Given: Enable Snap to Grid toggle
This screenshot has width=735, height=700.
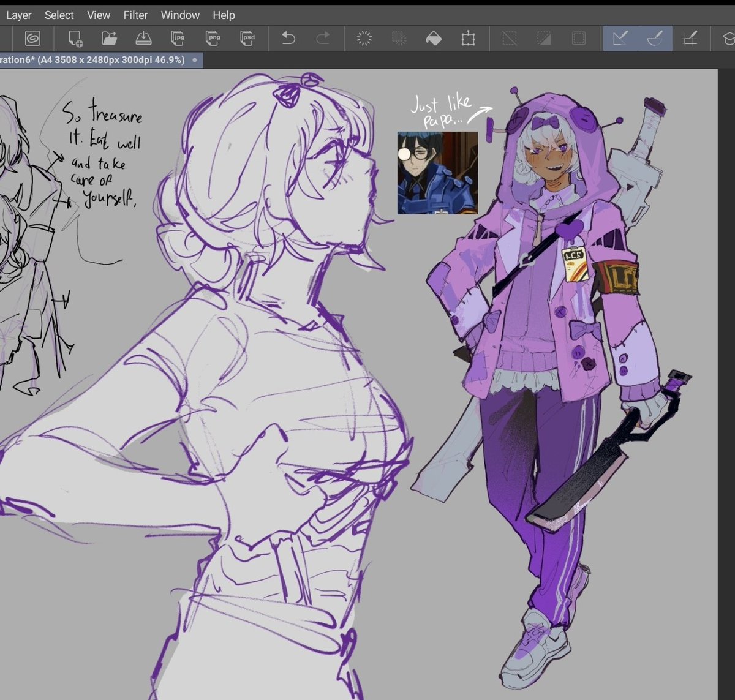Looking at the screenshot, I should [x=690, y=39].
